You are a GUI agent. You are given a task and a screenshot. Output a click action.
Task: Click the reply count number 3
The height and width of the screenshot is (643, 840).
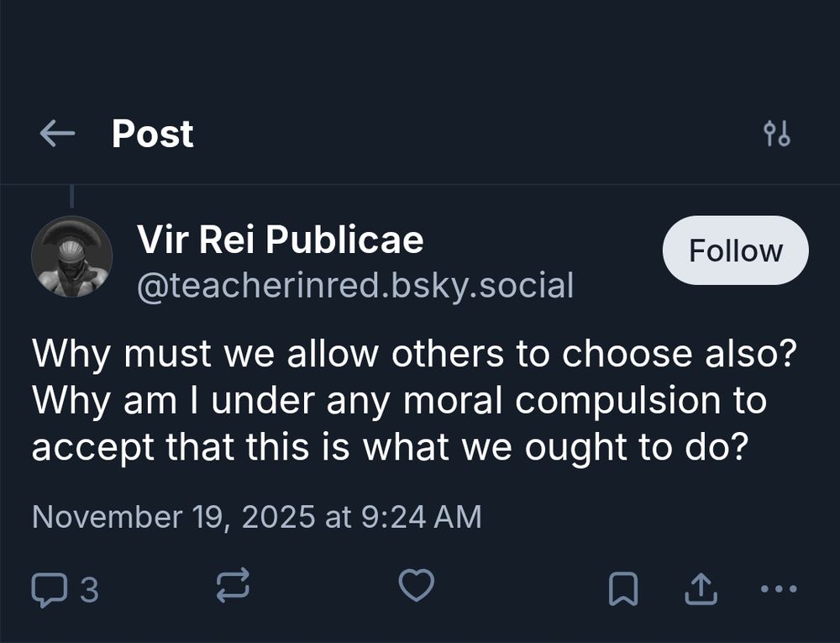[x=89, y=589]
